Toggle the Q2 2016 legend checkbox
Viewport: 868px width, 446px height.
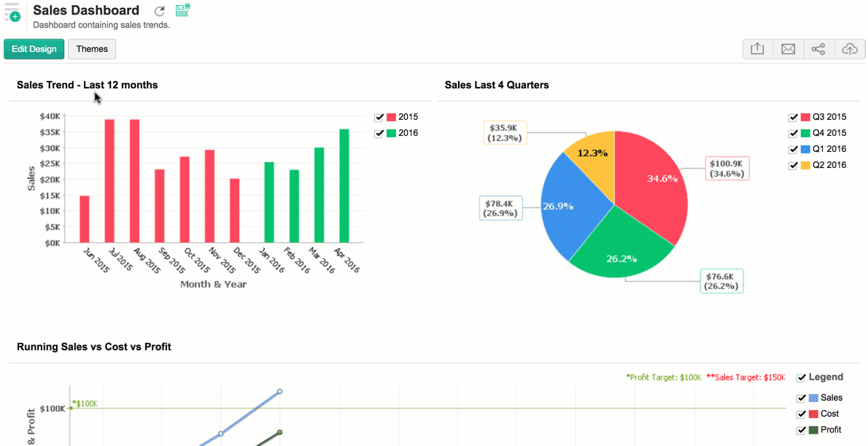[x=793, y=165]
